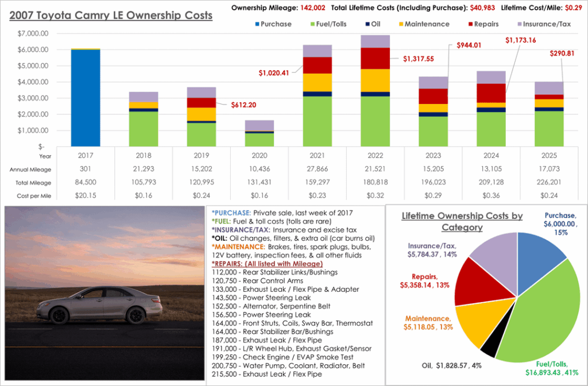This screenshot has width=588, height=386.
Task: Click the 2017 blue Purchase bar
Action: coord(85,98)
